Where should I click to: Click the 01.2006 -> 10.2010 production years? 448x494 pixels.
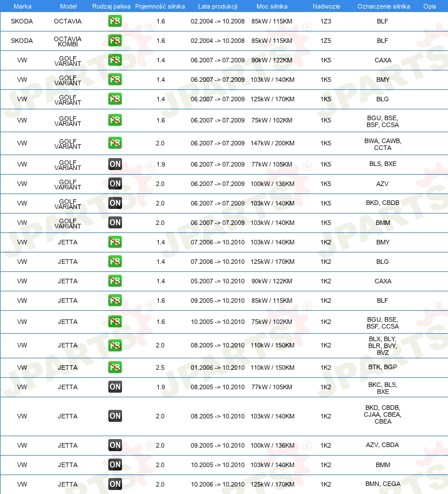[218, 367]
